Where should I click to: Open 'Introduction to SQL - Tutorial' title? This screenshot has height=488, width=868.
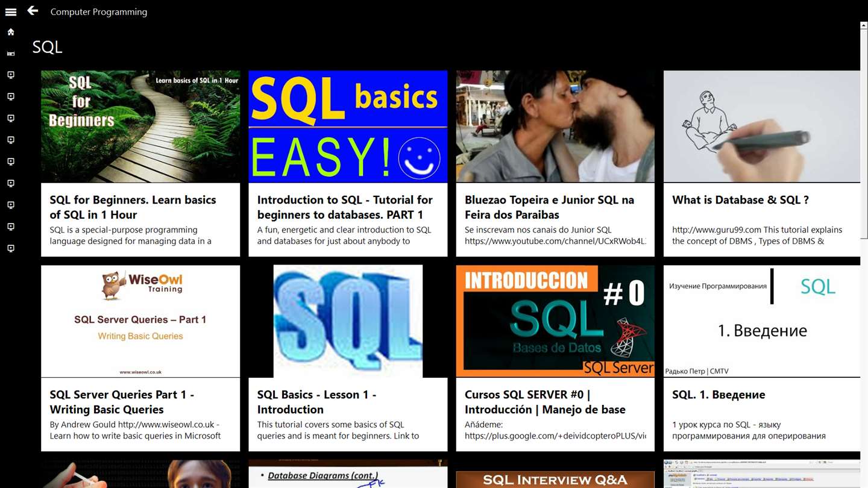coord(345,207)
